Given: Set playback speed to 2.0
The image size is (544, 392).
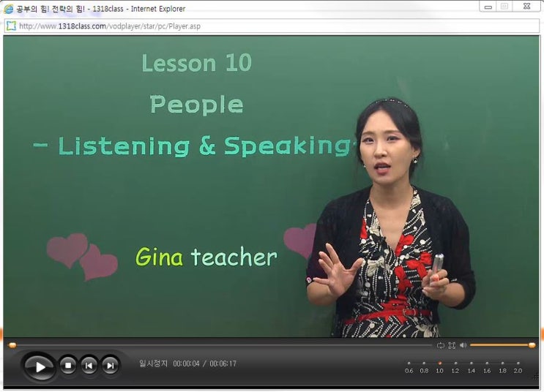Looking at the screenshot, I should pos(518,368).
